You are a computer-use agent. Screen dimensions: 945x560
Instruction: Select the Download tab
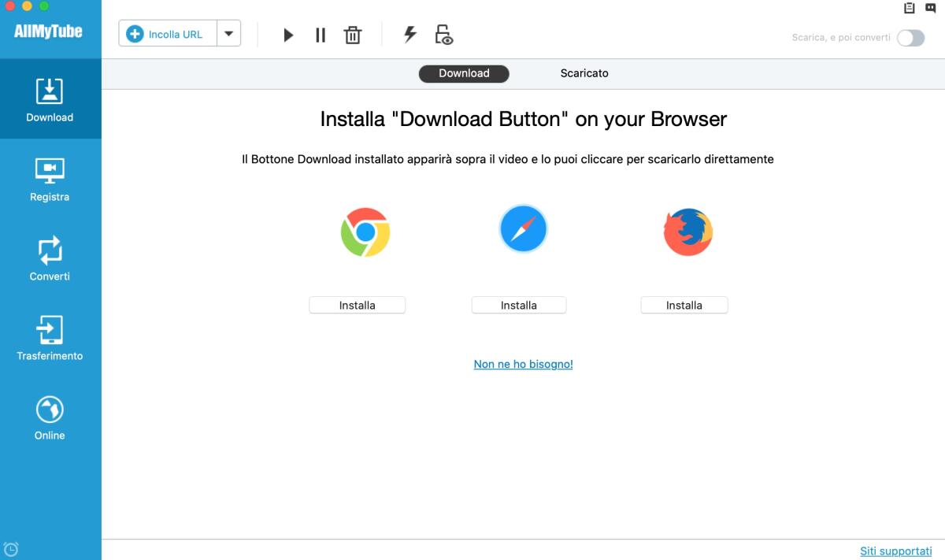pyautogui.click(x=464, y=72)
